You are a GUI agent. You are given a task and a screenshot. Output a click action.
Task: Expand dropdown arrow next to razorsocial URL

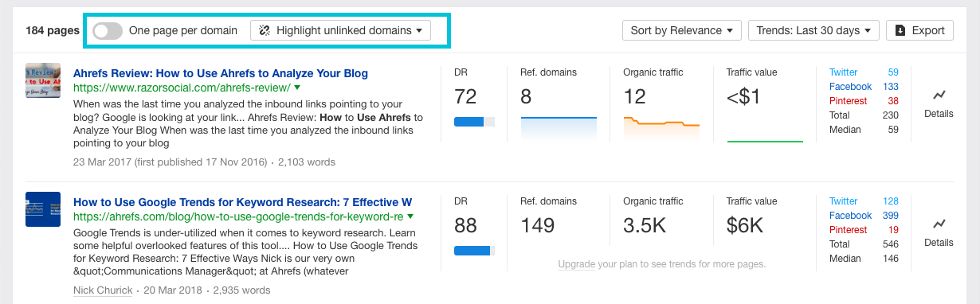click(x=297, y=88)
